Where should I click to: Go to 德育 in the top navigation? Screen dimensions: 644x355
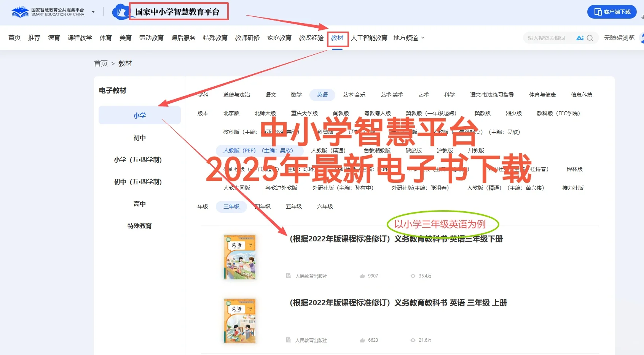[x=54, y=38]
